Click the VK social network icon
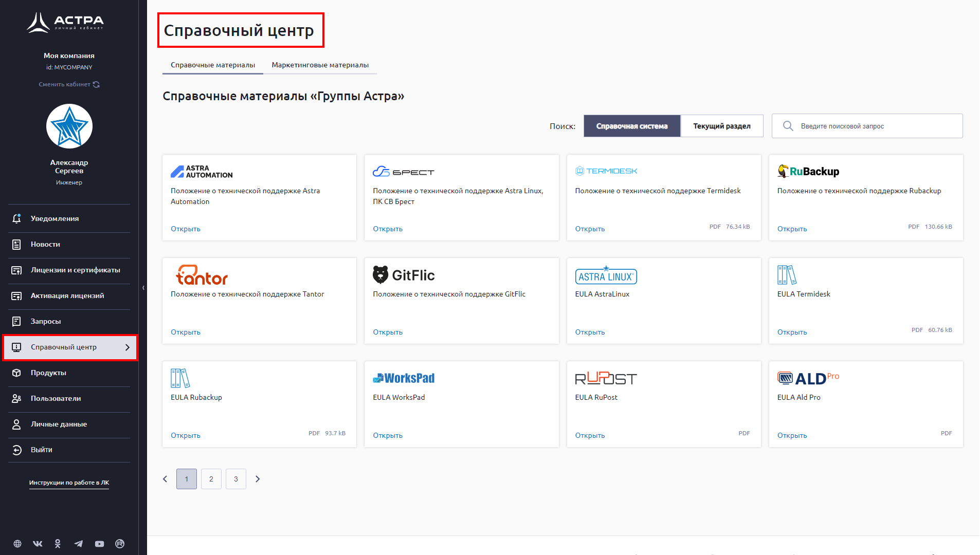980x555 pixels. click(x=38, y=544)
